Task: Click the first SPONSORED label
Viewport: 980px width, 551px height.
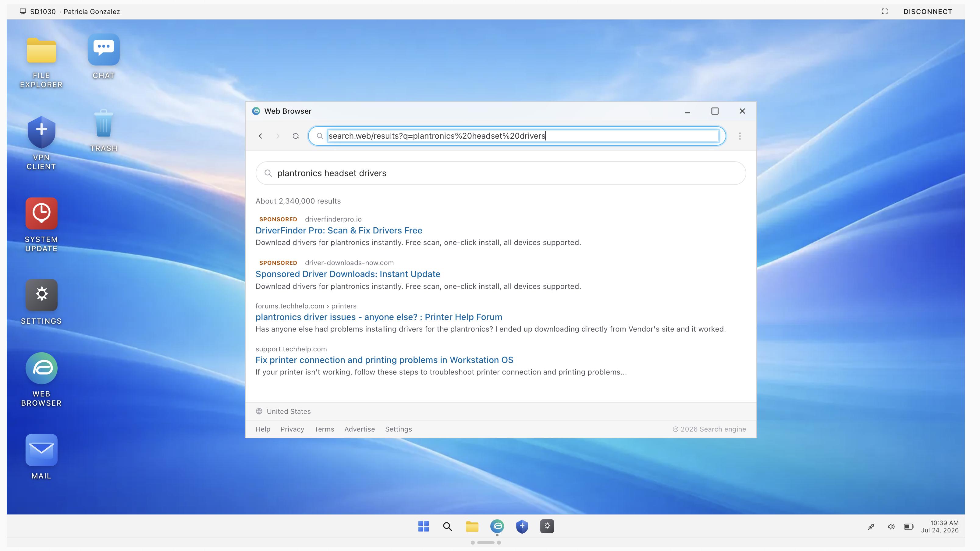Action: [278, 219]
